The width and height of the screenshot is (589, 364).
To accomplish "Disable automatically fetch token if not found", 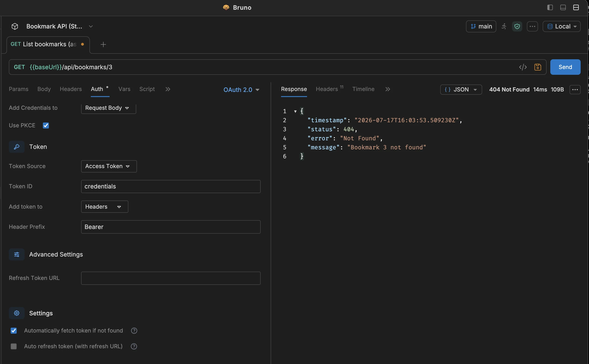I will tap(14, 330).
